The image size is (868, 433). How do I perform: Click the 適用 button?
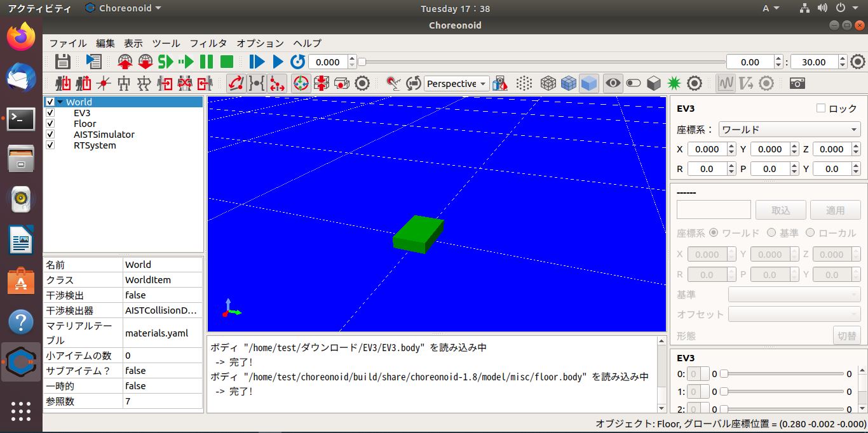[x=836, y=210]
